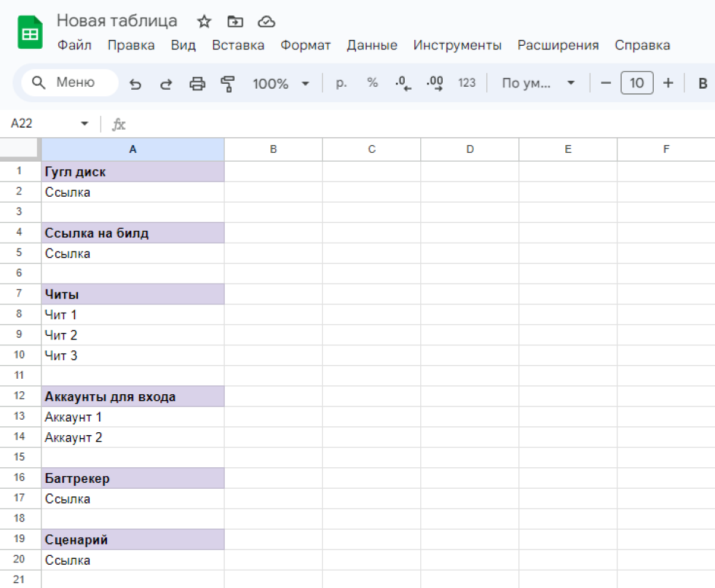Viewport: 715px width, 588px height.
Task: Print the spreadsheet
Action: click(197, 84)
